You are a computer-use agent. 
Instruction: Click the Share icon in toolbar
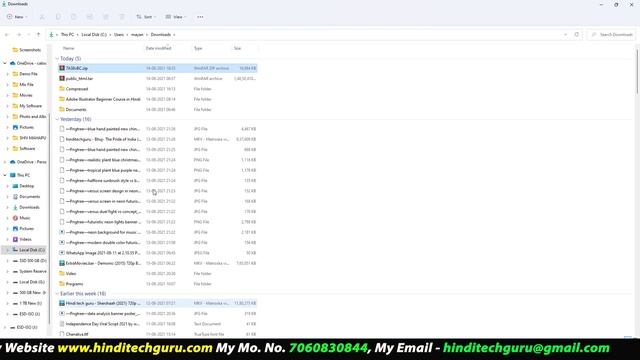point(106,17)
